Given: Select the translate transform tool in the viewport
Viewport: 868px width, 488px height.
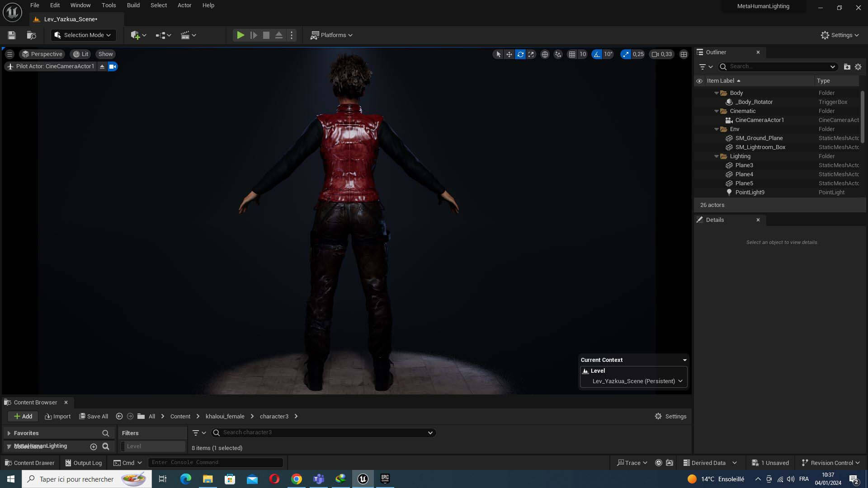Looking at the screenshot, I should point(509,54).
